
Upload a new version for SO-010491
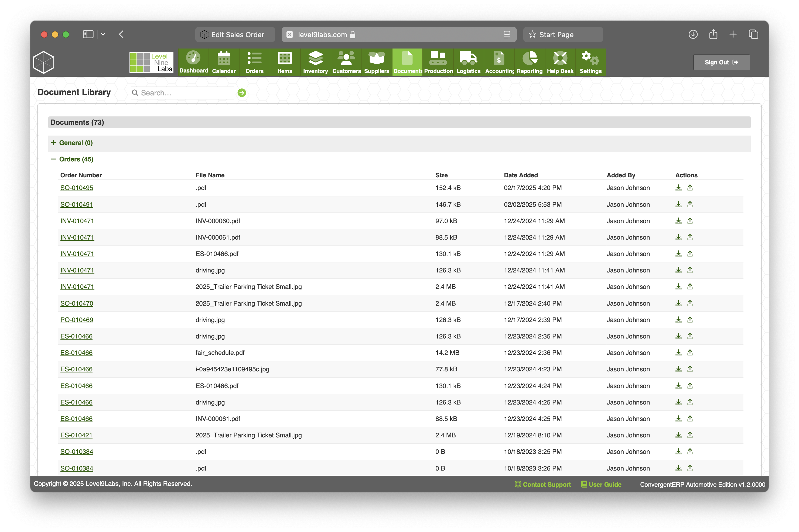(x=690, y=204)
